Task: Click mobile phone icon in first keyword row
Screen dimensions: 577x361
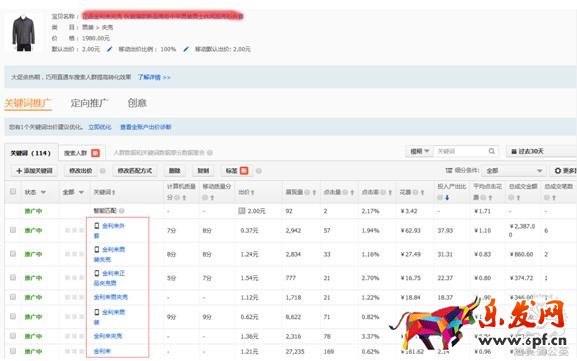Action: click(97, 226)
